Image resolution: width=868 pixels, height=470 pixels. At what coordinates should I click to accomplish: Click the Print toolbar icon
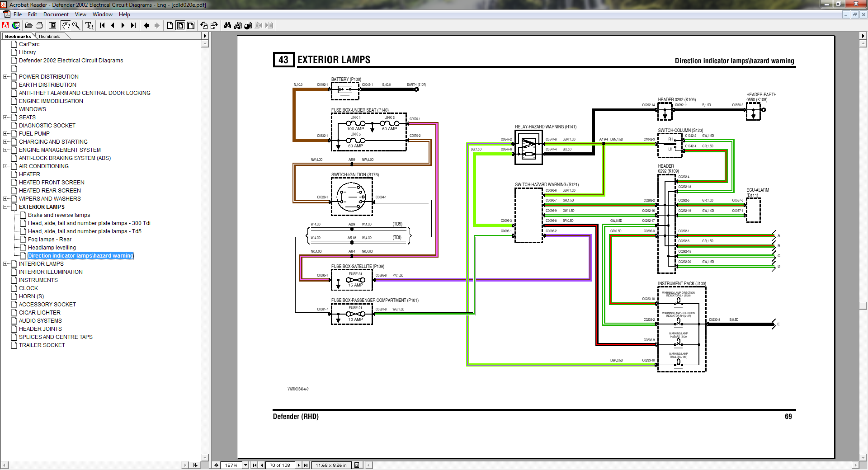(39, 25)
